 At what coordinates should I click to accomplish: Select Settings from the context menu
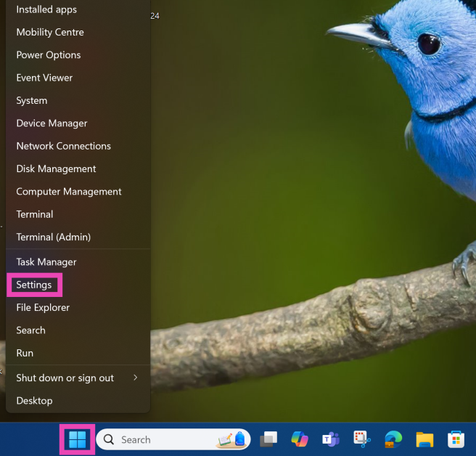[34, 285]
